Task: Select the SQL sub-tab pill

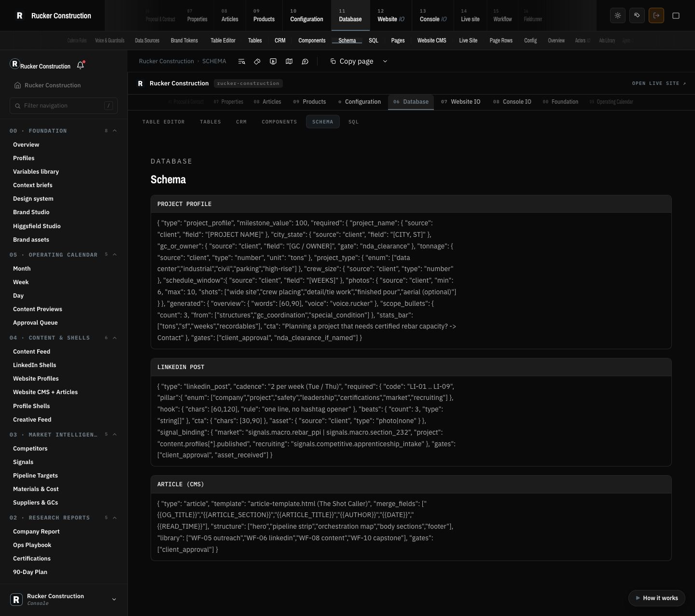Action: [x=354, y=122]
